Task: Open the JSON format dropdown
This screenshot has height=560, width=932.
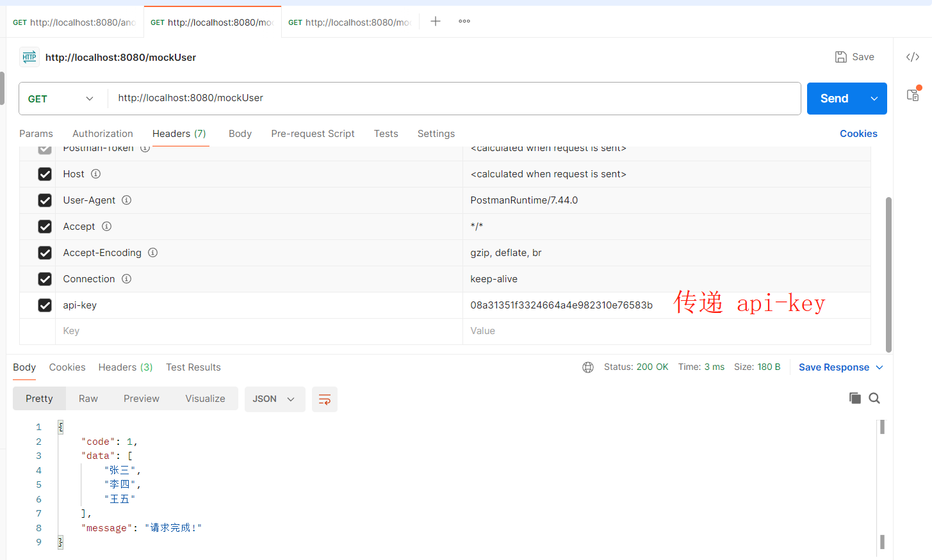Action: coord(274,399)
